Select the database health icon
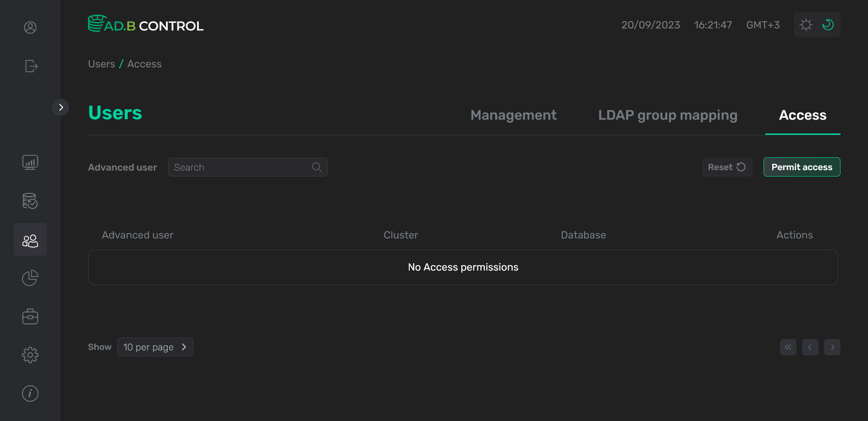The height and width of the screenshot is (421, 868). [30, 201]
